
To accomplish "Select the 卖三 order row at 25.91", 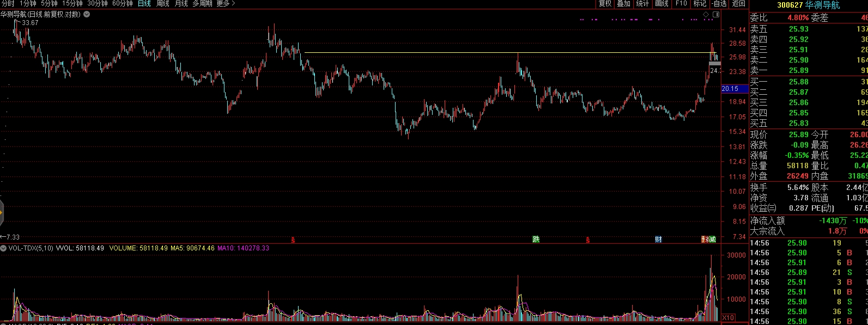I will click(x=809, y=50).
